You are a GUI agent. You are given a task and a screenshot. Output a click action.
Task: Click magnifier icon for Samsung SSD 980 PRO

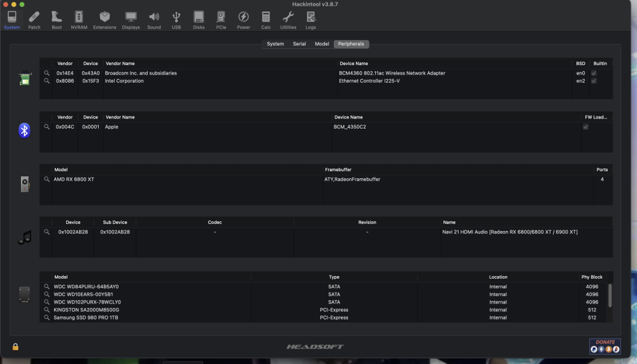[x=47, y=318]
